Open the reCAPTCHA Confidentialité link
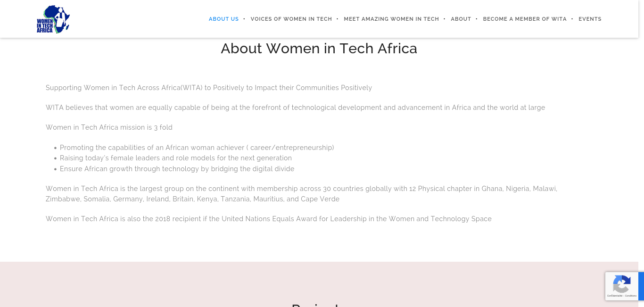The height and width of the screenshot is (307, 644). (x=614, y=296)
